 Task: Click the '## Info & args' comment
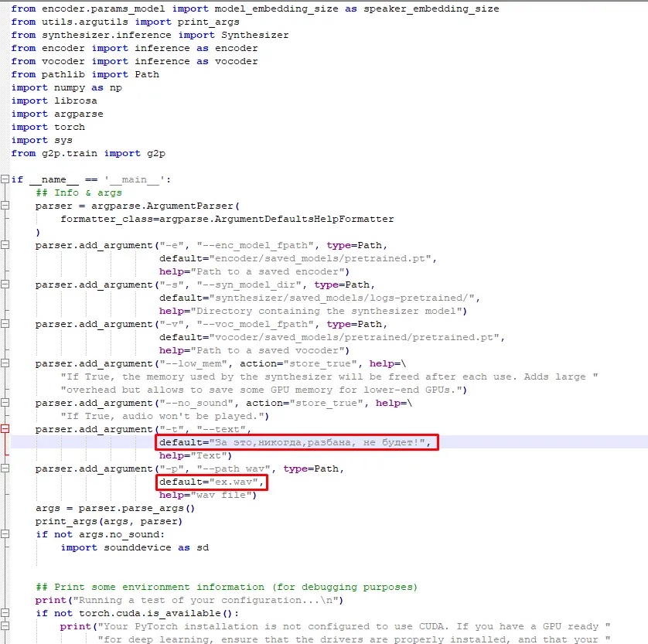(79, 193)
